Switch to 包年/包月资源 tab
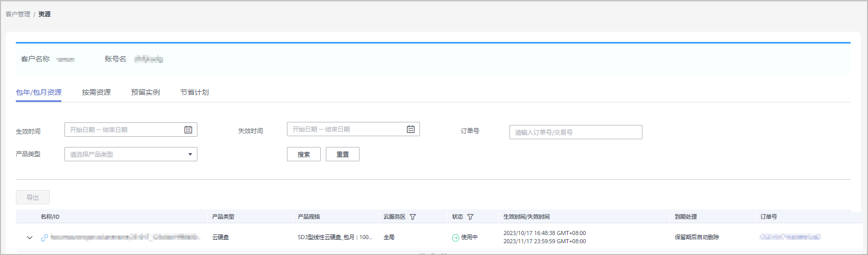This screenshot has width=868, height=255. coord(38,92)
